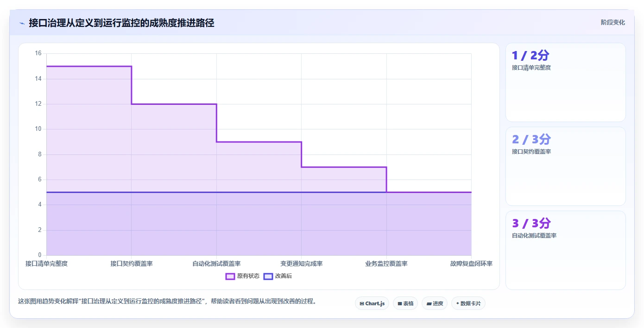Image resolution: width=644 pixels, height=328 pixels.
Task: Click the y-axis value 4
Action: tap(40, 205)
